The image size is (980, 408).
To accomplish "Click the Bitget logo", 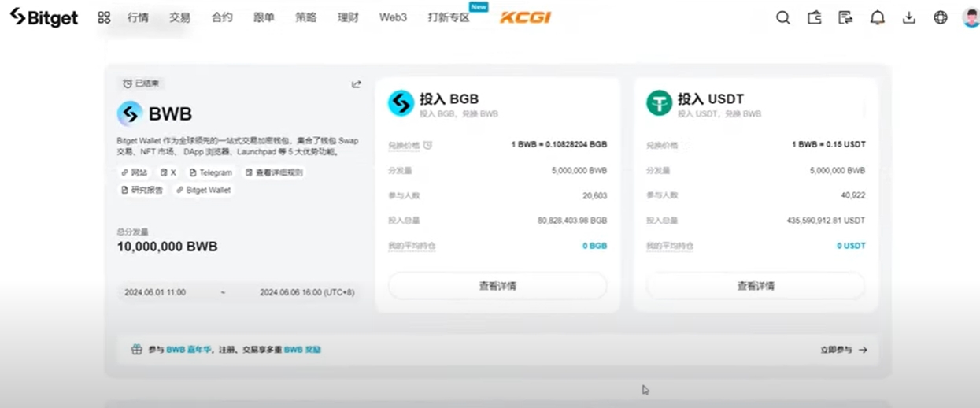I will 44,17.
